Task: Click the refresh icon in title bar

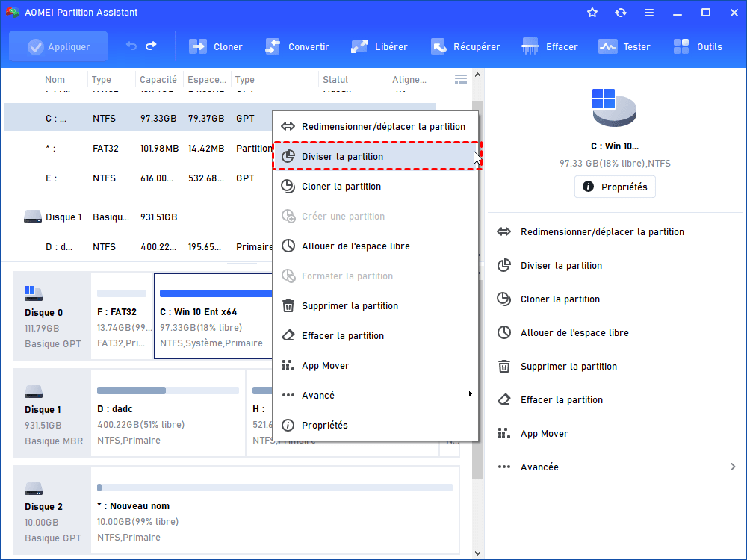Action: coord(621,13)
